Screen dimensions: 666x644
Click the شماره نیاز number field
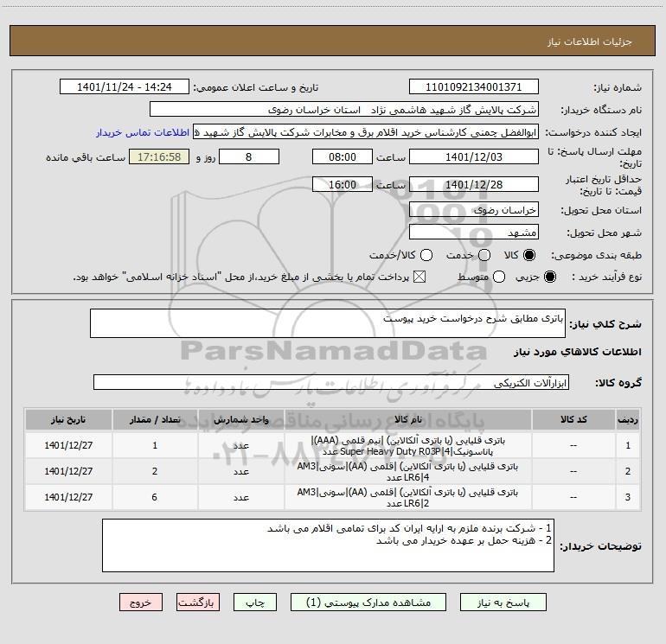pos(474,87)
